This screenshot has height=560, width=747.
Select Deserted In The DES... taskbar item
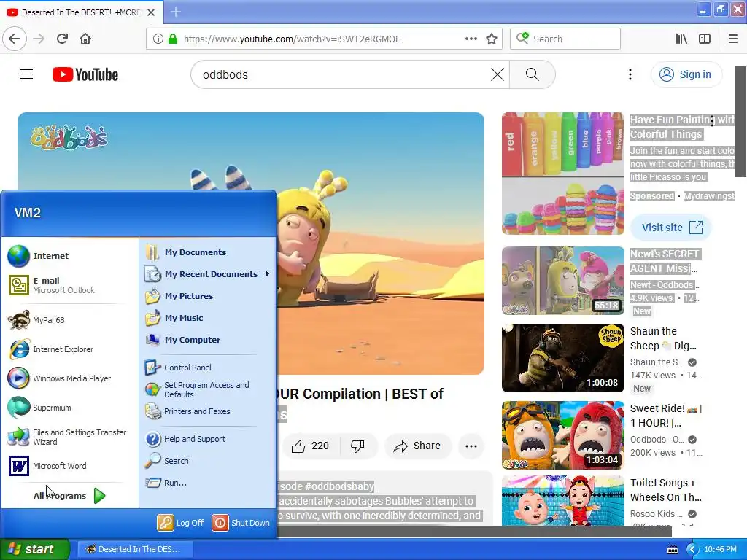[x=135, y=549]
